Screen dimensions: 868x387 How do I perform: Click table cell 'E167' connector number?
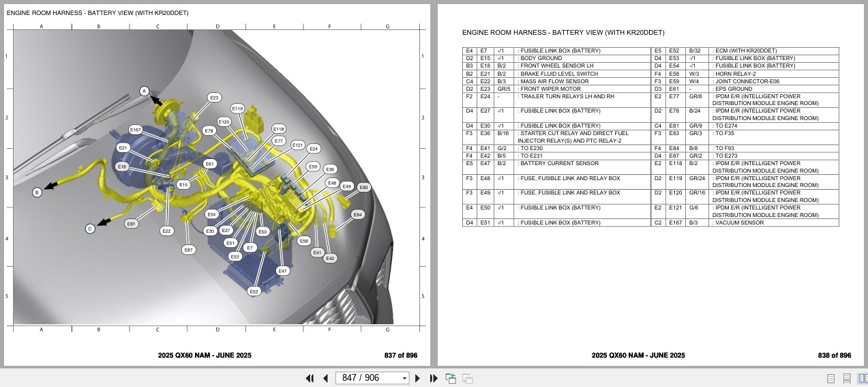[675, 223]
